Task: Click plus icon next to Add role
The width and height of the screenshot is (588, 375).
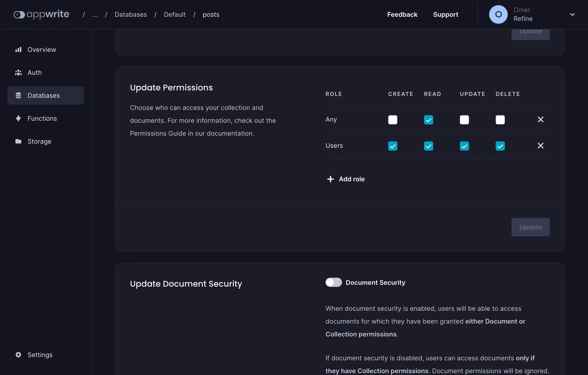Action: pos(330,179)
